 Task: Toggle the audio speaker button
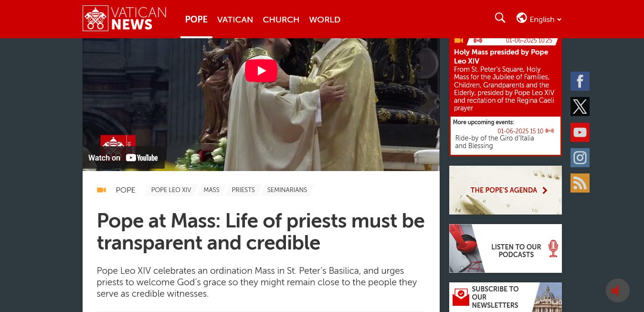617,290
